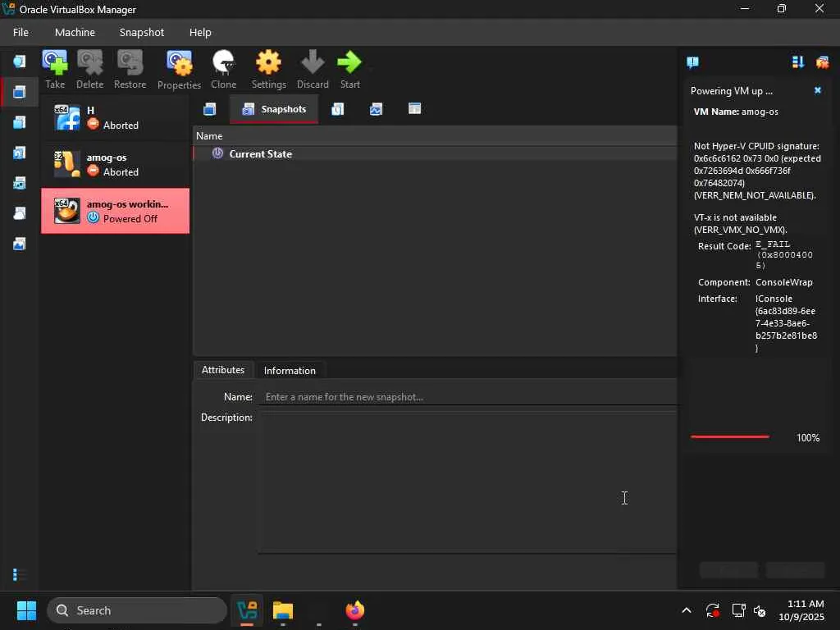The image size is (840, 630).
Task: Select the Snapshots tab
Action: pos(274,109)
